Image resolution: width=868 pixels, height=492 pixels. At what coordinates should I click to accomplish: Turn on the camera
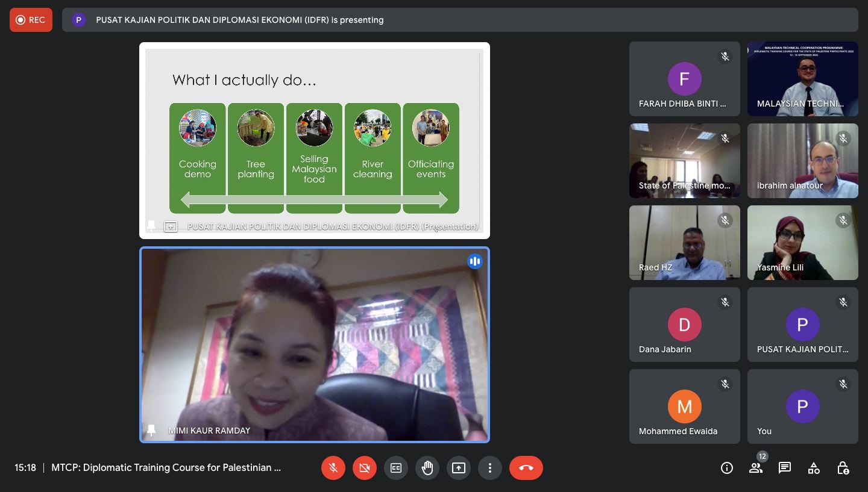point(365,468)
